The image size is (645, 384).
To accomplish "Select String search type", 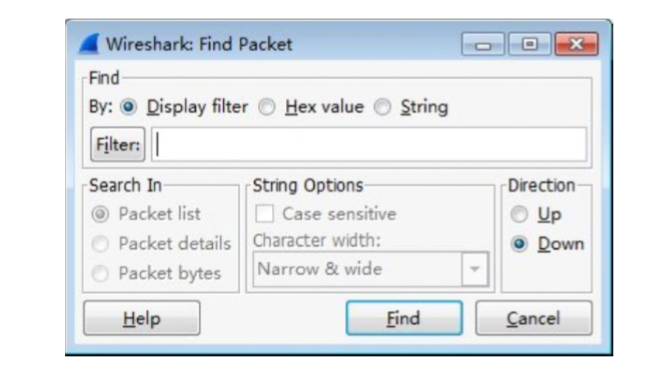I will pyautogui.click(x=382, y=107).
